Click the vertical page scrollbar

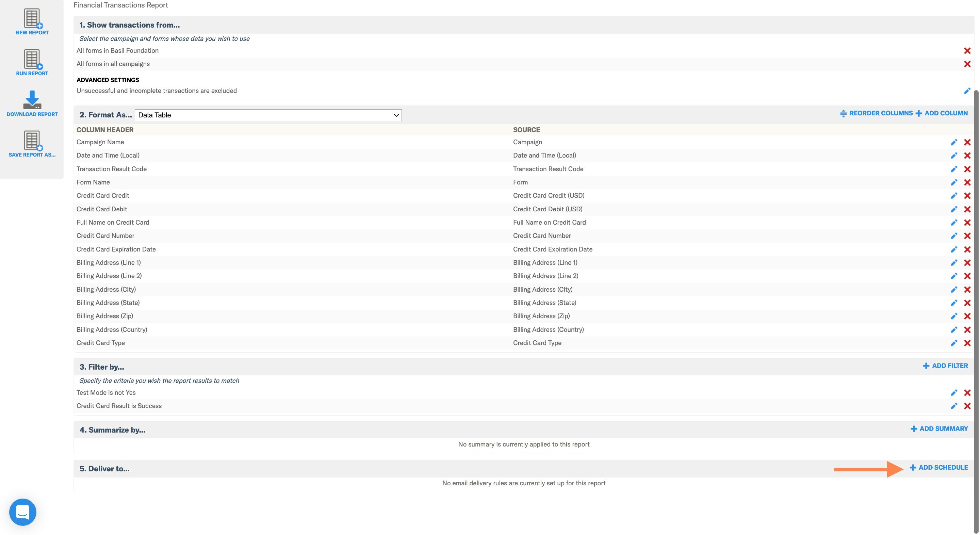pyautogui.click(x=976, y=311)
